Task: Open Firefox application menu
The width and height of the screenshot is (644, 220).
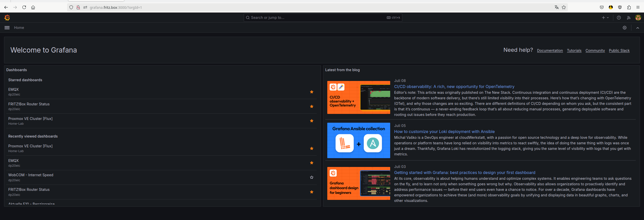Action: pos(638,7)
